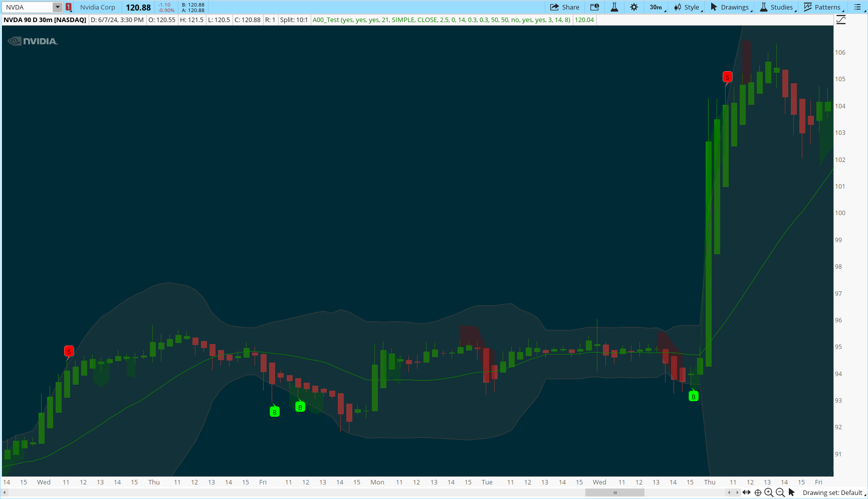Click the small scroll-left arrow near pan icon
The width and height of the screenshot is (868, 499).
[x=729, y=492]
